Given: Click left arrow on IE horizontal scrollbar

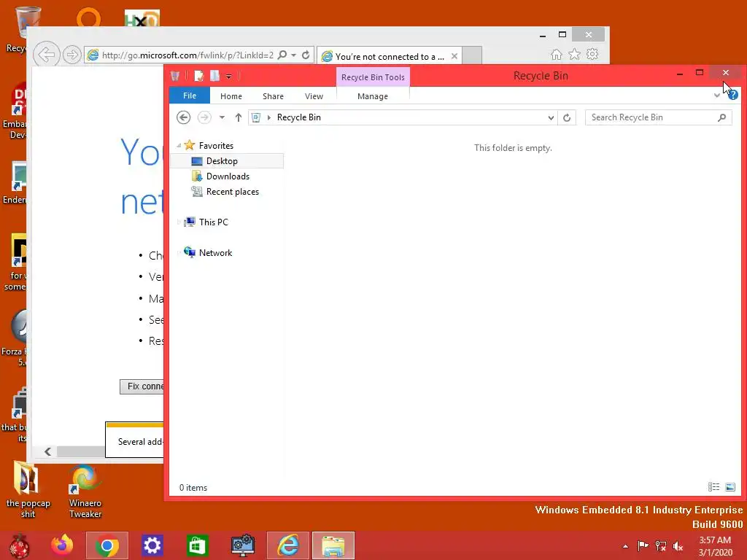Looking at the screenshot, I should point(47,451).
